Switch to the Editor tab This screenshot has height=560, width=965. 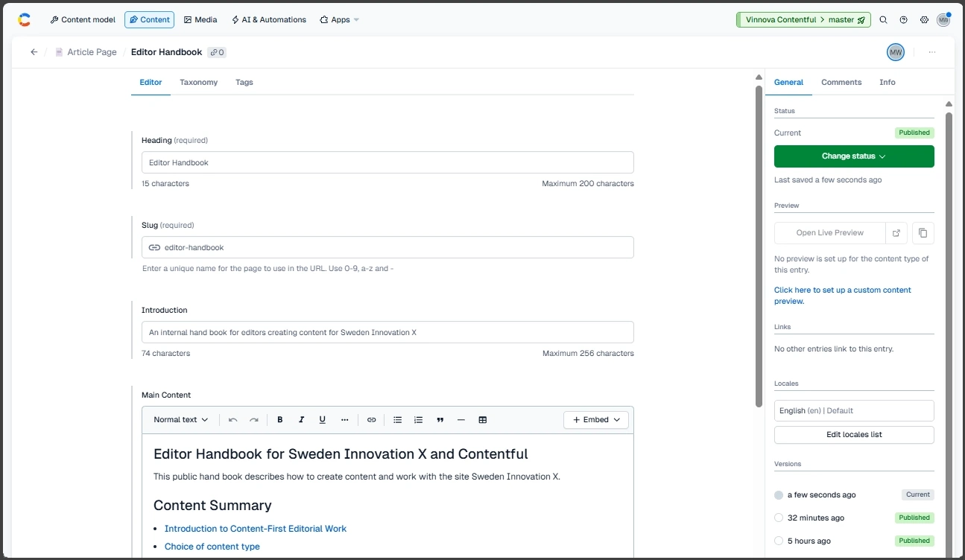pos(151,83)
